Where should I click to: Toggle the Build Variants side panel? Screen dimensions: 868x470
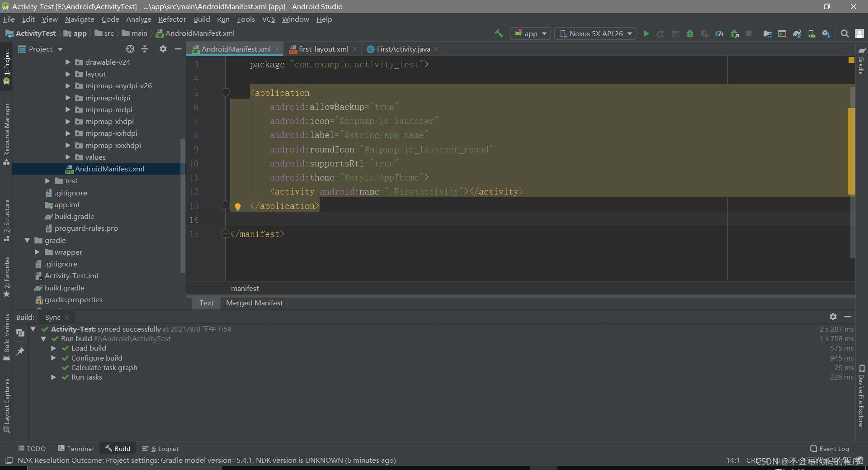tap(6, 337)
